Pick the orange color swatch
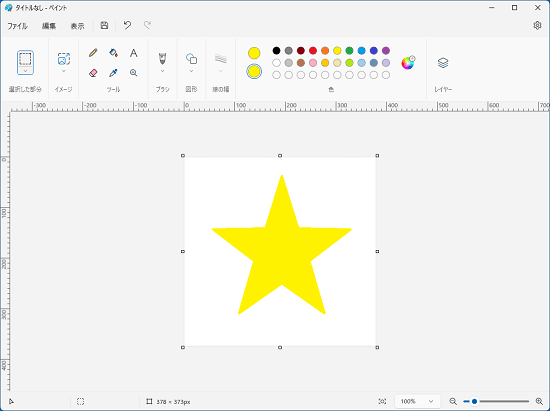550x411 pixels. pyautogui.click(x=325, y=51)
